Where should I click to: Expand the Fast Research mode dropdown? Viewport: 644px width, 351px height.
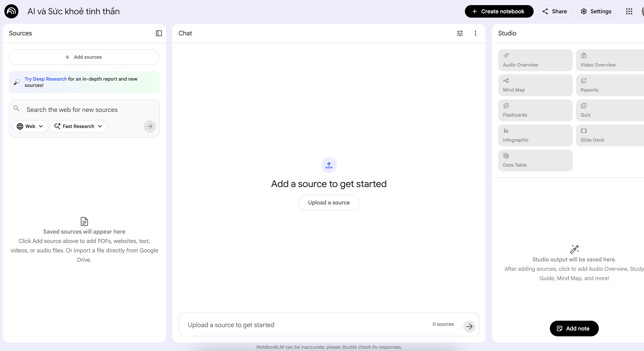click(x=78, y=126)
